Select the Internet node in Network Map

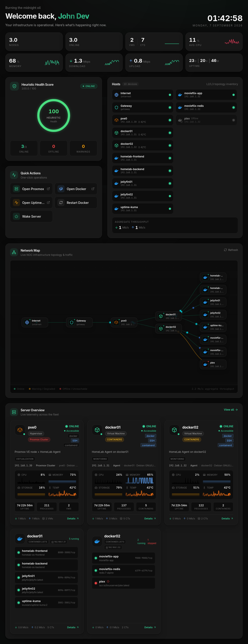pyautogui.click(x=35, y=322)
